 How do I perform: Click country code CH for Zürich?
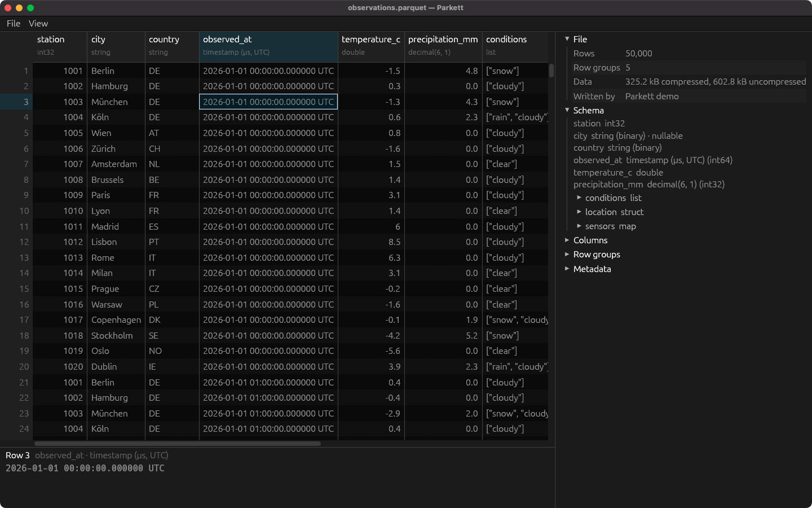click(x=172, y=148)
